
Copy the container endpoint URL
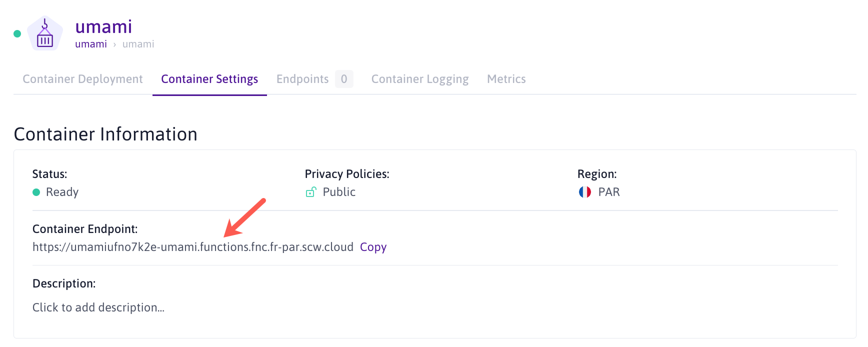373,247
